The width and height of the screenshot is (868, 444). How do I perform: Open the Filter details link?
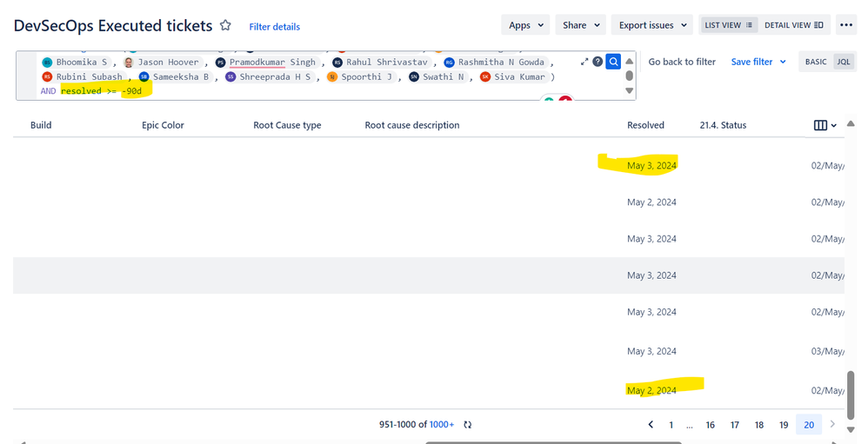point(275,27)
